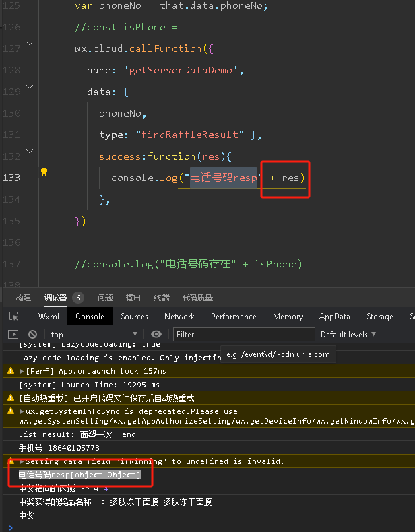
Task: Select the element inspector icon in devtools
Action: (14, 317)
